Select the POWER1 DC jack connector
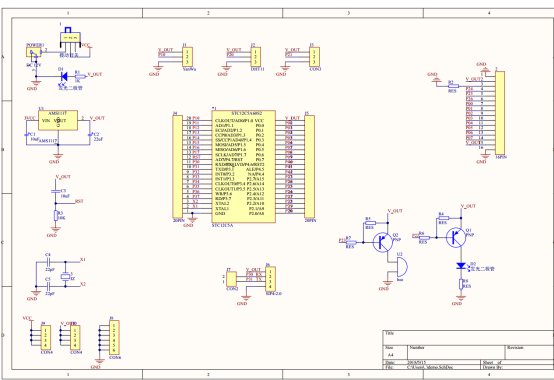The height and width of the screenshot is (380, 554). tap(34, 52)
